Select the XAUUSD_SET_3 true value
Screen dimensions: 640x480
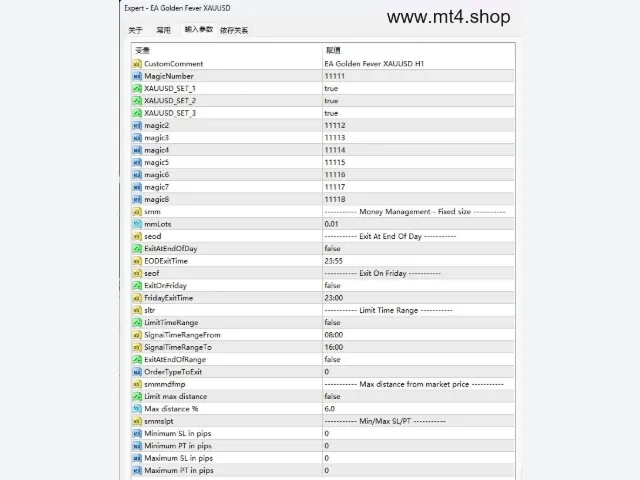tap(331, 113)
